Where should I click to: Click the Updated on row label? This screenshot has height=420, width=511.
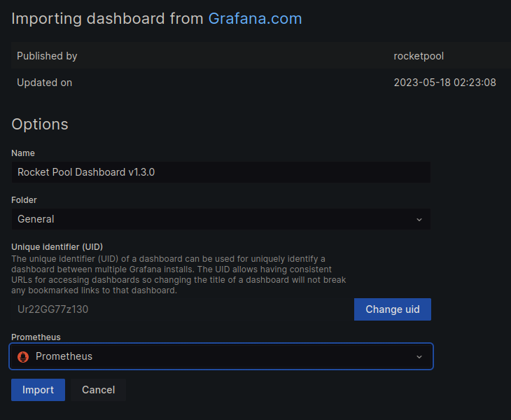point(44,83)
